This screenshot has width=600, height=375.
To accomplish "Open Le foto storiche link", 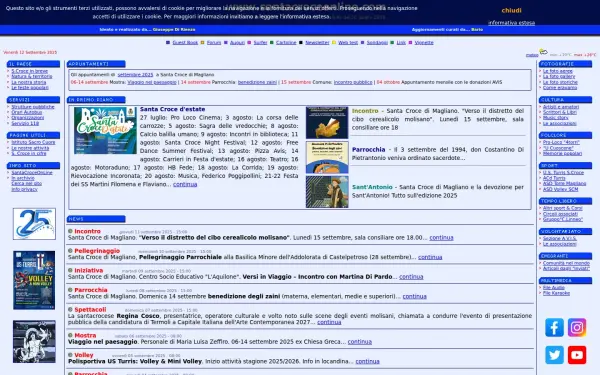I will [x=560, y=82].
